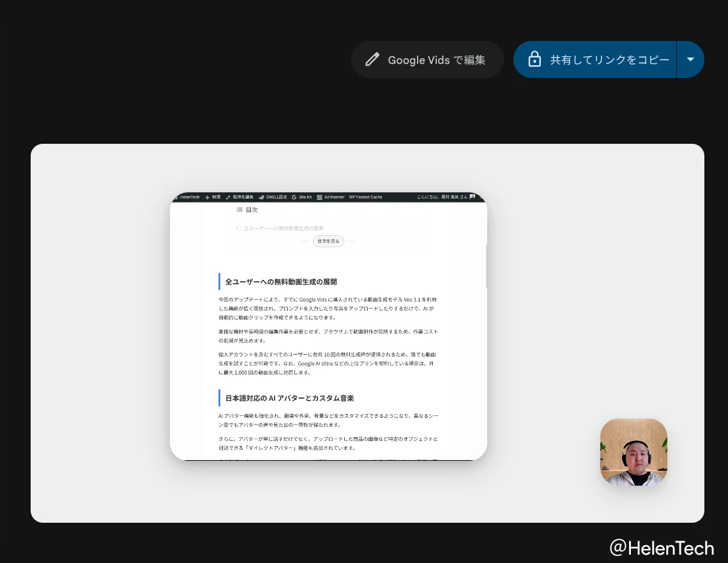Expand the share options dropdown arrow

(690, 59)
